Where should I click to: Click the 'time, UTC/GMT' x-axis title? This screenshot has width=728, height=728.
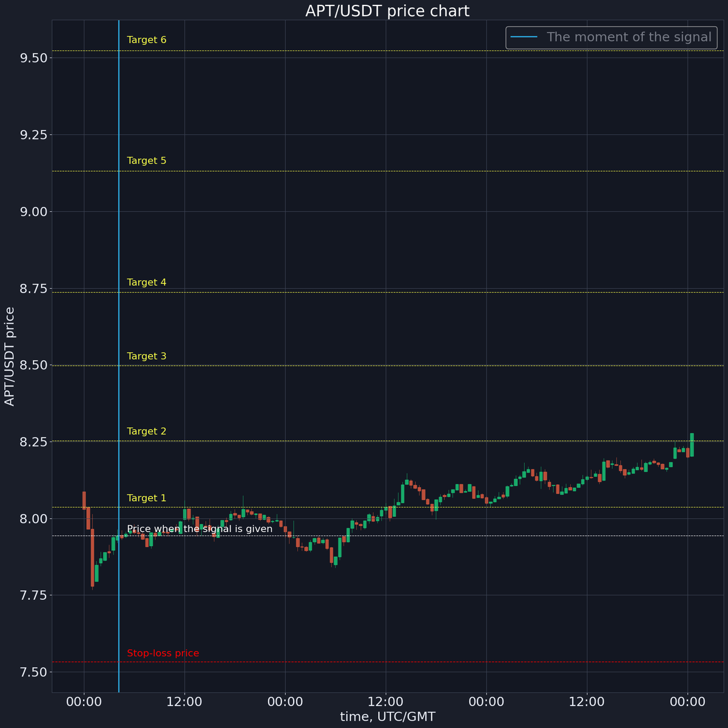point(388,716)
